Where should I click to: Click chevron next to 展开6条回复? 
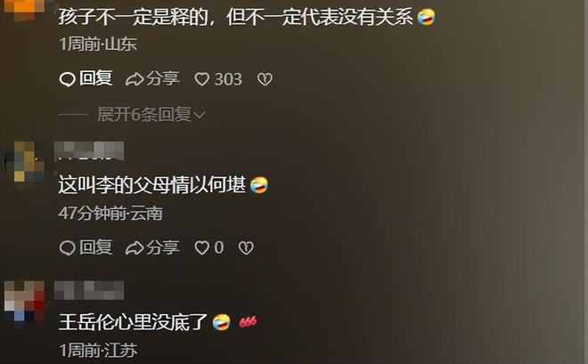tap(200, 115)
